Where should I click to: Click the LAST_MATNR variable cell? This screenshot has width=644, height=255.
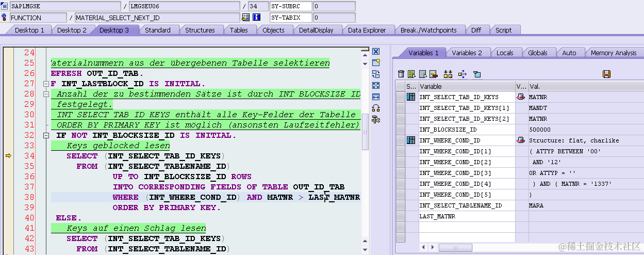tap(467, 216)
